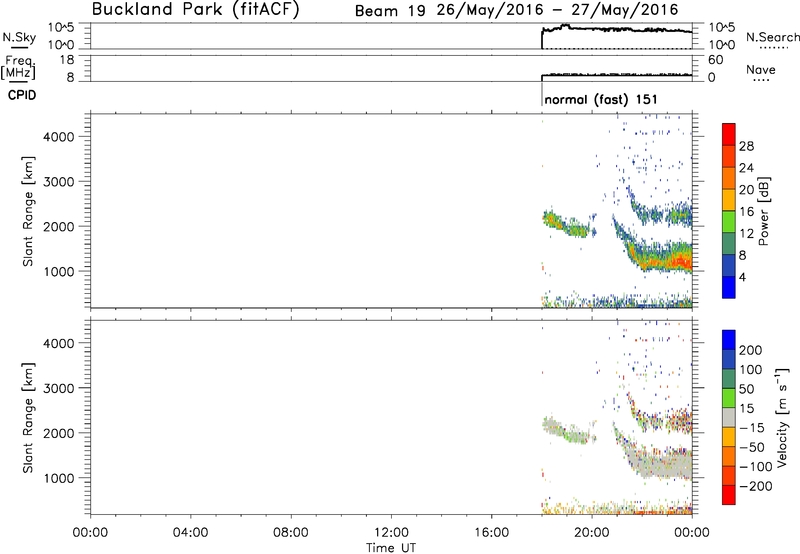The height and width of the screenshot is (554, 800).
Task: Click the 'Buckland Park (fitACF)' plot title
Action: 195,10
